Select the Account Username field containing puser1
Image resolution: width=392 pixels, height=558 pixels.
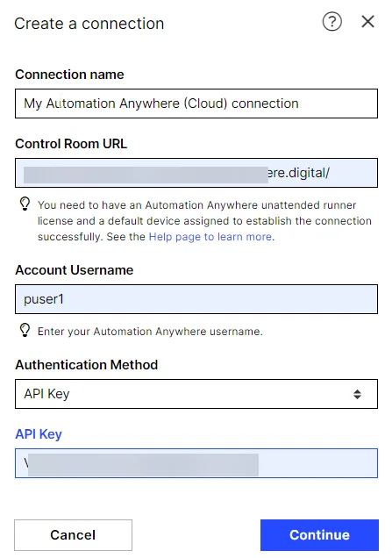196,299
